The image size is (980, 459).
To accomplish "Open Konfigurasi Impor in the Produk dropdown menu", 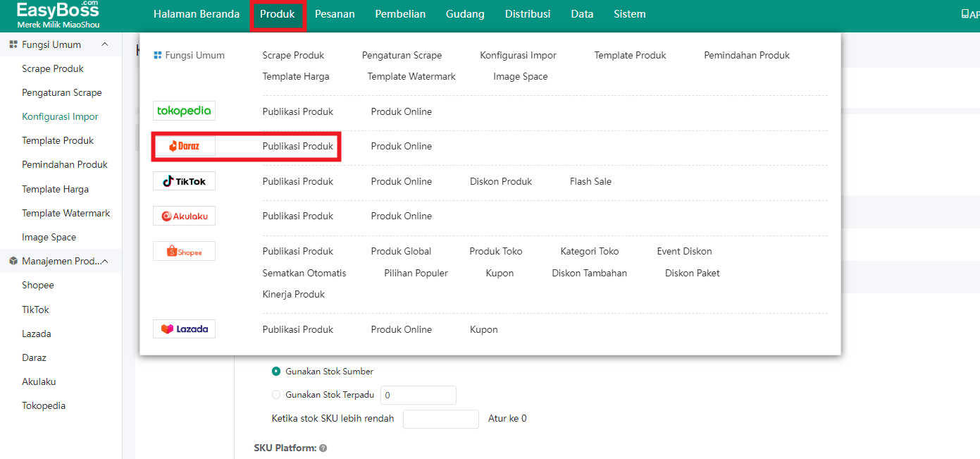I will pos(518,55).
